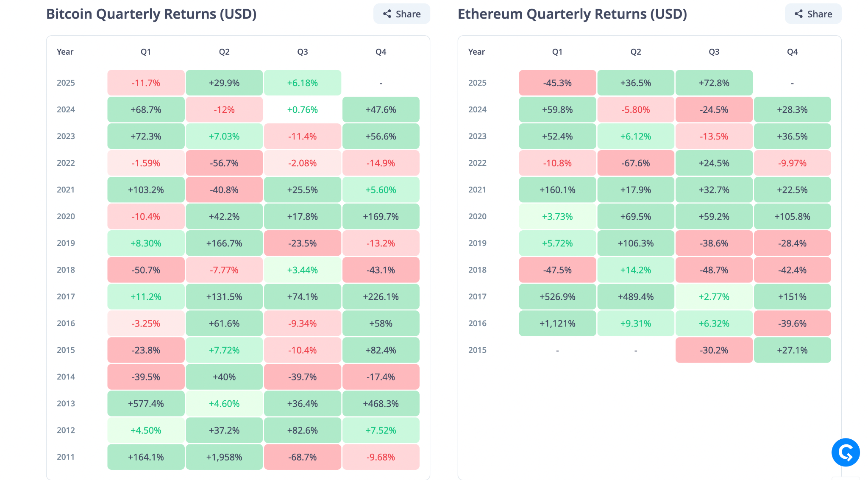Click the 2021 year label in Ethereum table
The width and height of the screenshot is (868, 480).
pos(477,190)
